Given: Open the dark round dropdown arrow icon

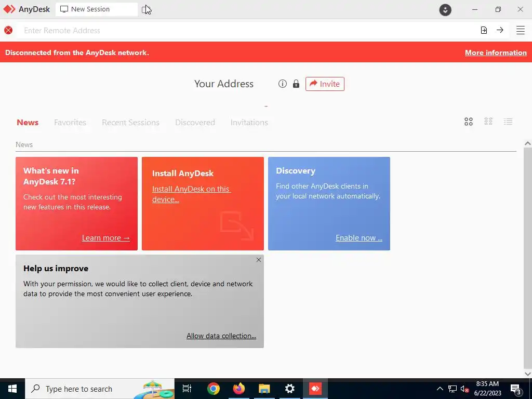Looking at the screenshot, I should coord(445,9).
